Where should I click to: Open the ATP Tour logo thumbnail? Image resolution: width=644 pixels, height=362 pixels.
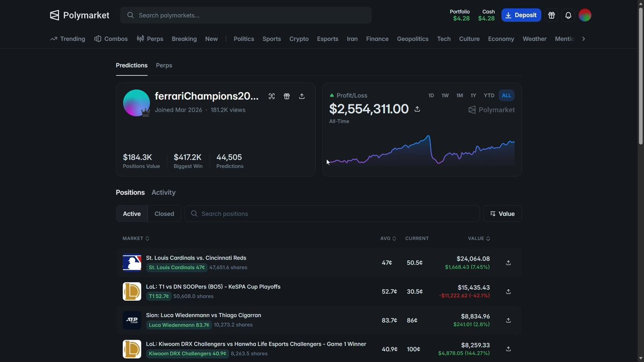click(x=132, y=320)
